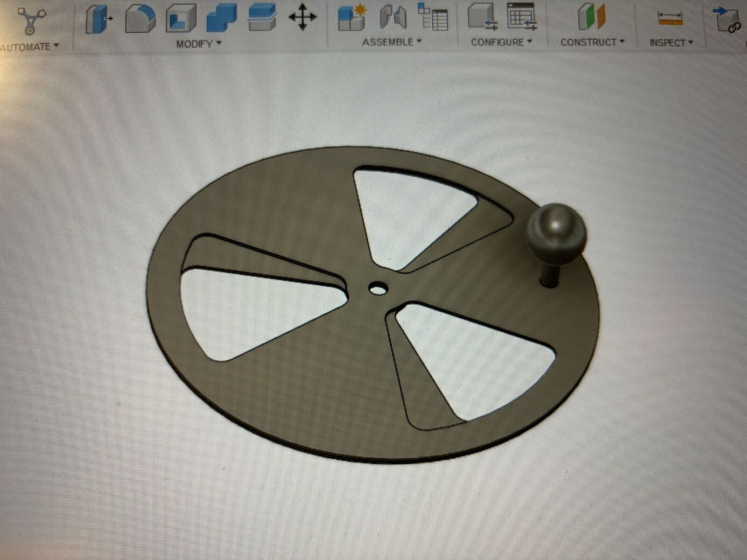Select the Fillet tool
The image size is (747, 560).
140,19
